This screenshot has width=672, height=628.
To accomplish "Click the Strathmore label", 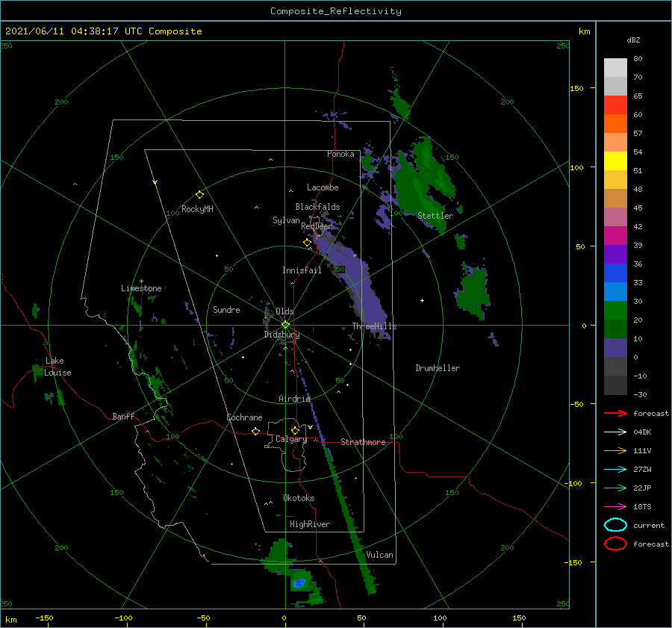I will [x=363, y=442].
